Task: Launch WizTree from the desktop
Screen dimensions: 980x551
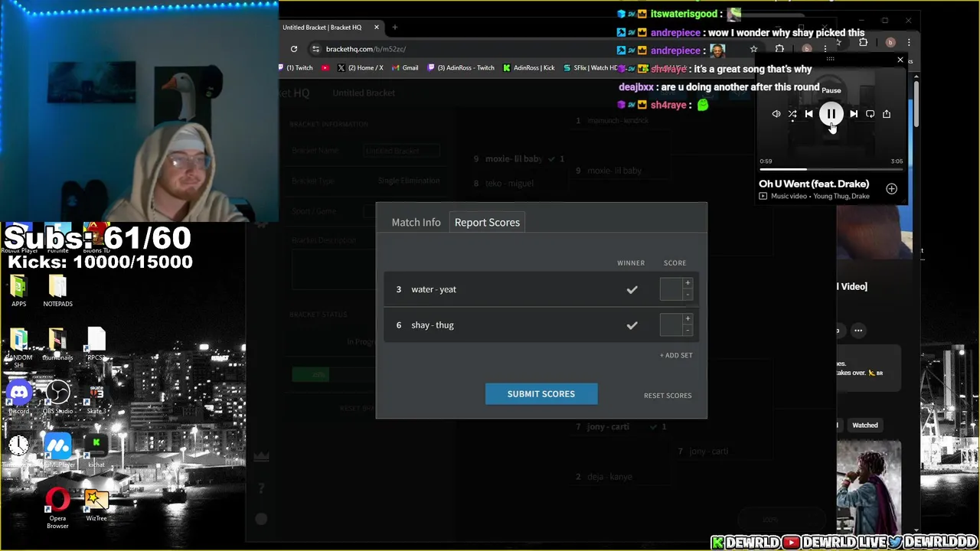Action: tap(96, 505)
